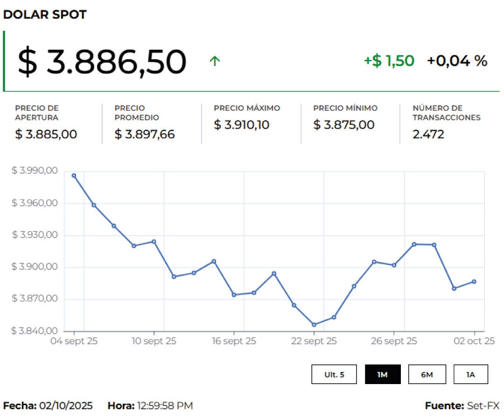504x420 pixels.
Task: Click the first data point at 04 sept
Action: pos(74,175)
